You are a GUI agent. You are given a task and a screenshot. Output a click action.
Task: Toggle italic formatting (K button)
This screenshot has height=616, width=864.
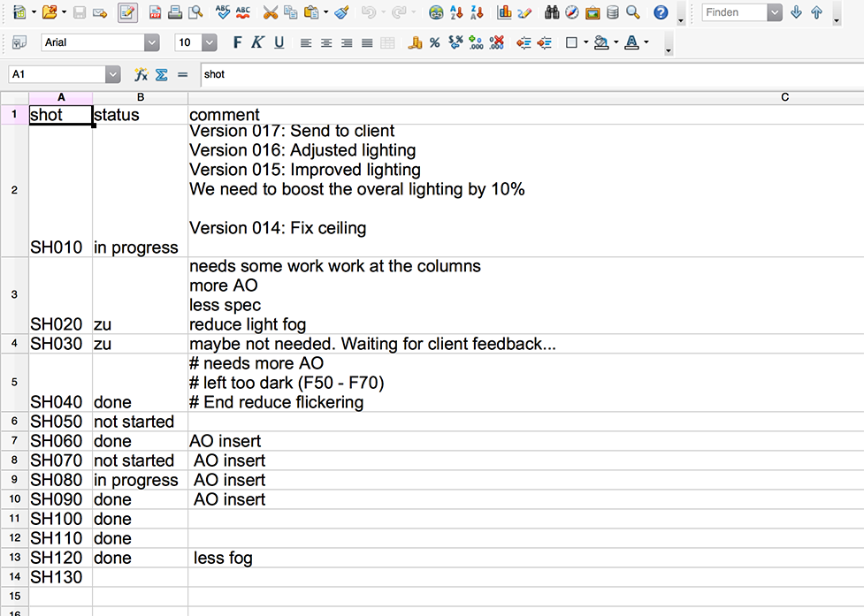[257, 42]
